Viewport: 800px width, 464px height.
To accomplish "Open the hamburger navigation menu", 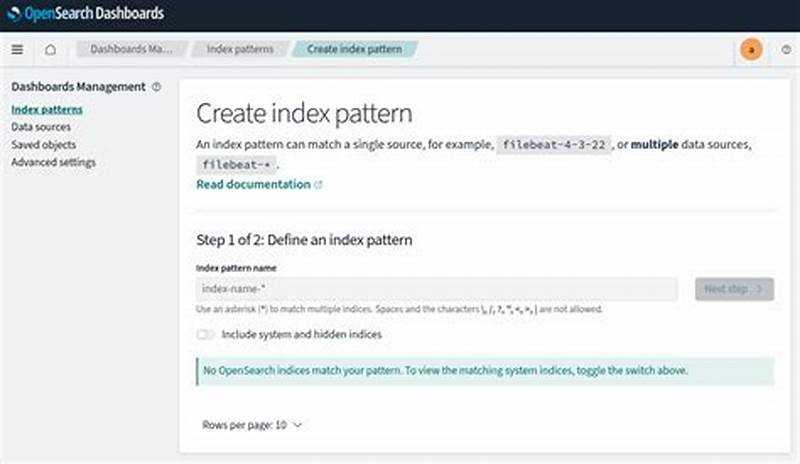I will [17, 50].
